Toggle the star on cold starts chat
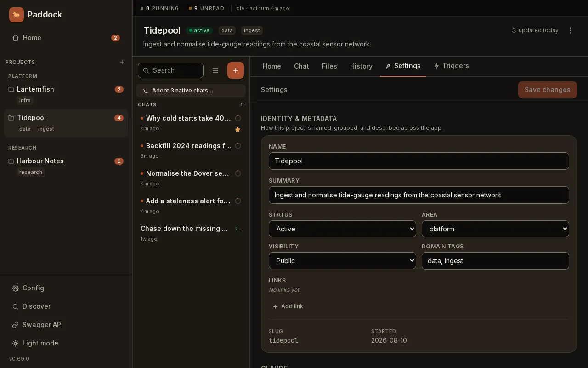 pos(238,130)
